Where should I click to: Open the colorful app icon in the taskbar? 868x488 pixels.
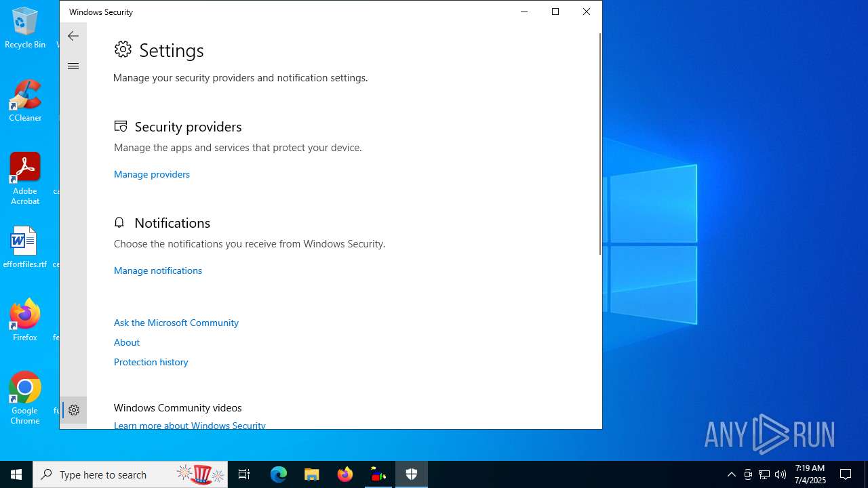point(378,474)
